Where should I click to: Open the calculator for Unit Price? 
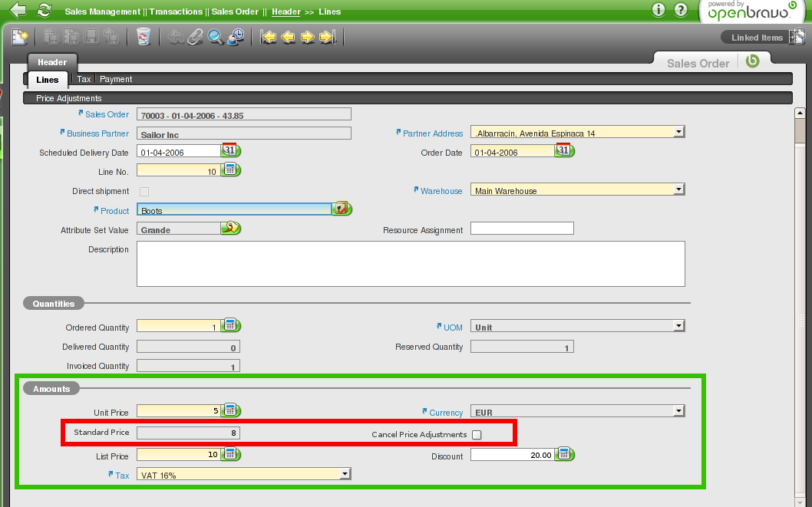pos(230,411)
